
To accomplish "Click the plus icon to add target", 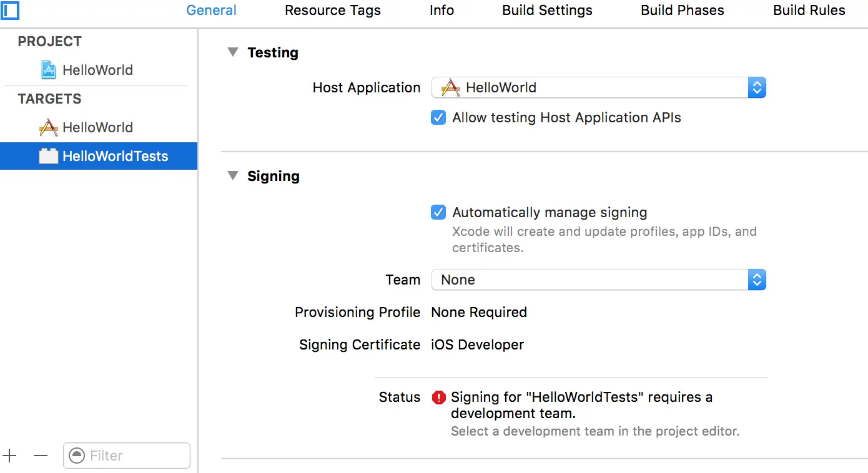I will click(x=9, y=456).
